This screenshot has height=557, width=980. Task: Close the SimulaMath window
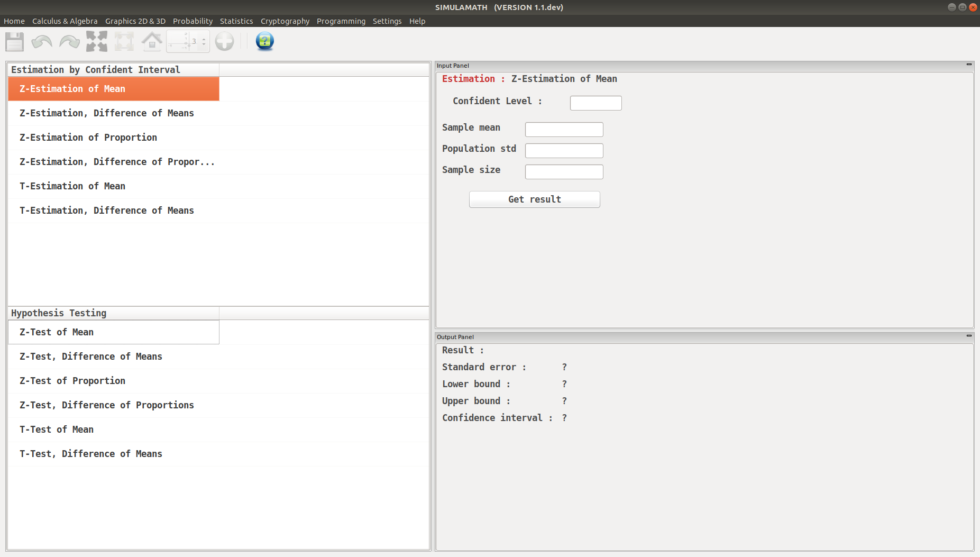tap(973, 7)
